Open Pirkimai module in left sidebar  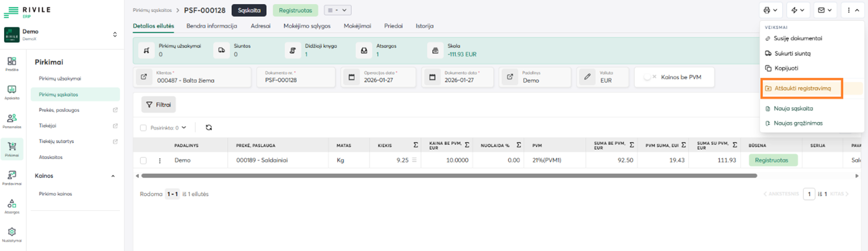coord(12,148)
